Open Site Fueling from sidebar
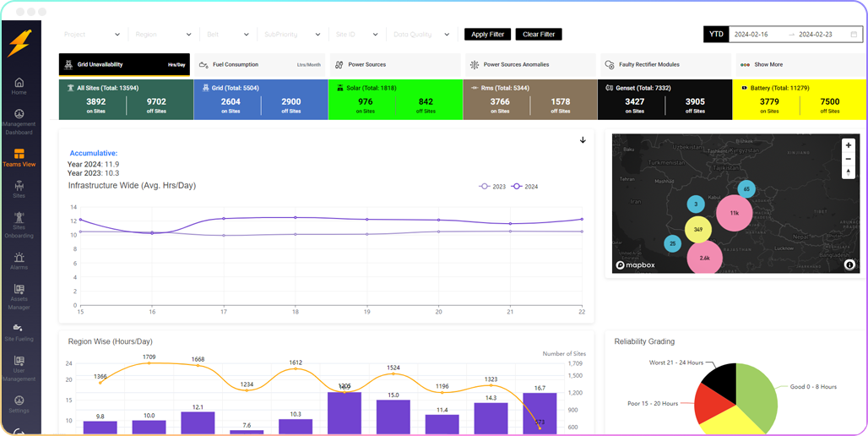 click(19, 331)
